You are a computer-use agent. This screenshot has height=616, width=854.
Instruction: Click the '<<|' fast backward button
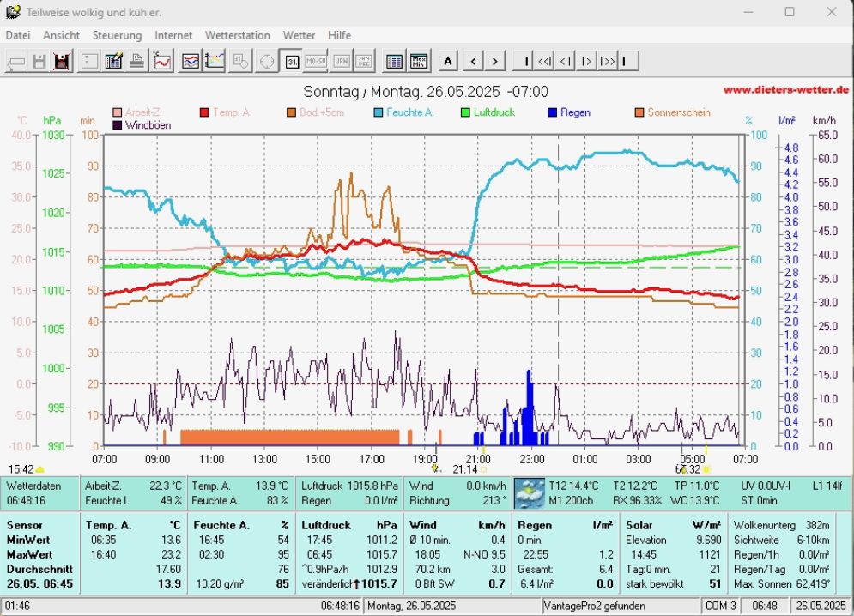click(544, 61)
